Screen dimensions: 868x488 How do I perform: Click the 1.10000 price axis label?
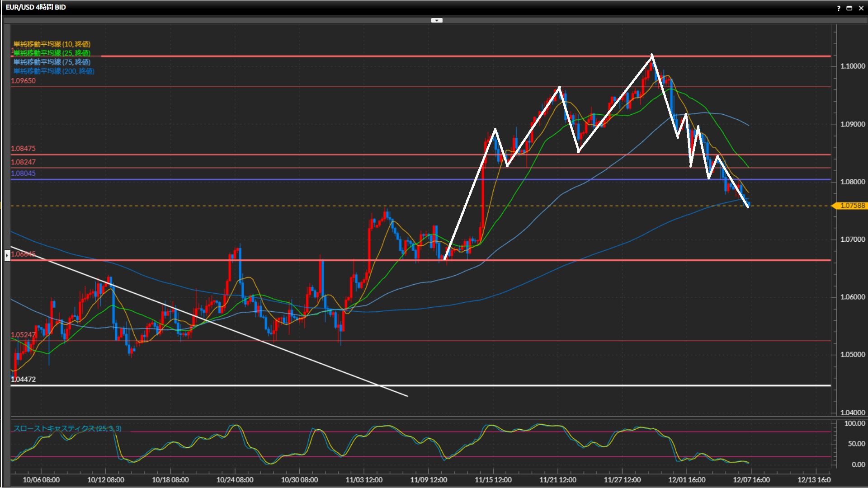click(x=852, y=66)
